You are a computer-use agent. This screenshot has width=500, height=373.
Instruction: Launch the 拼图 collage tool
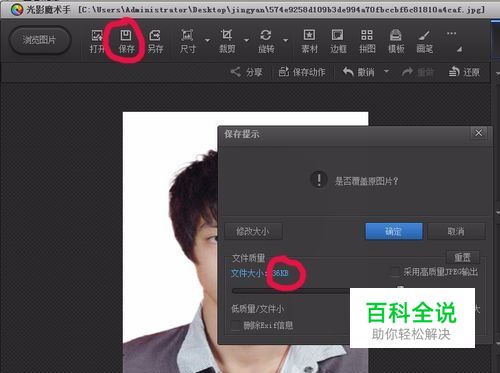click(x=367, y=41)
